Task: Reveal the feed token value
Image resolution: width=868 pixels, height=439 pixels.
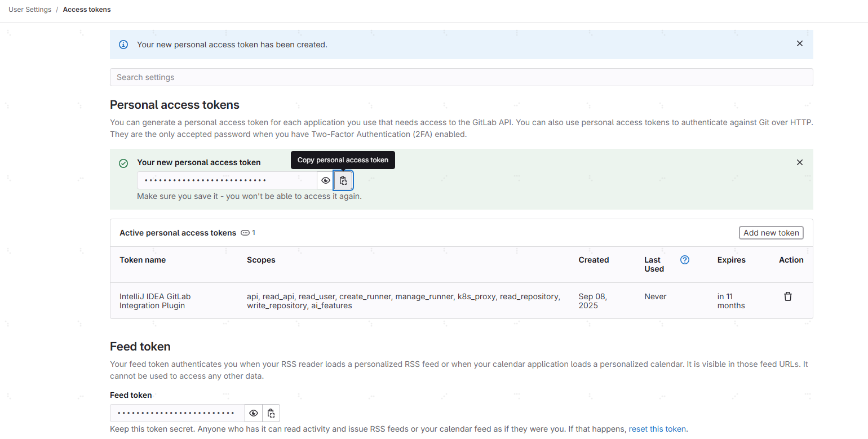Action: point(254,413)
